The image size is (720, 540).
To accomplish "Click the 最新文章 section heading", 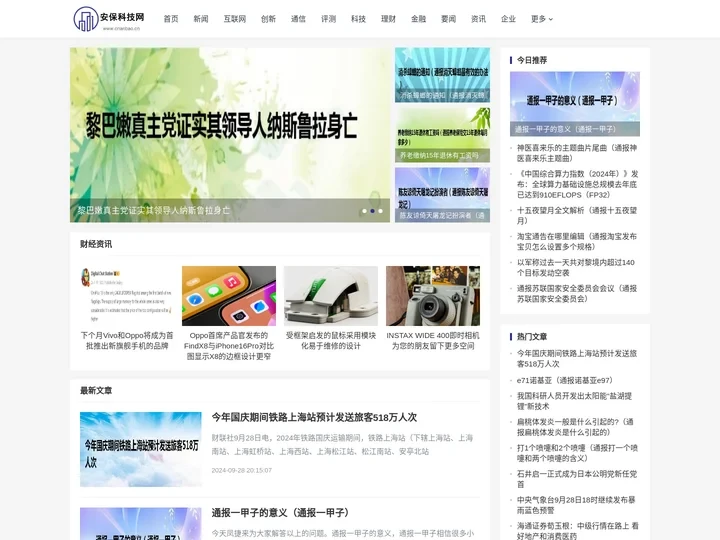I will [96, 391].
